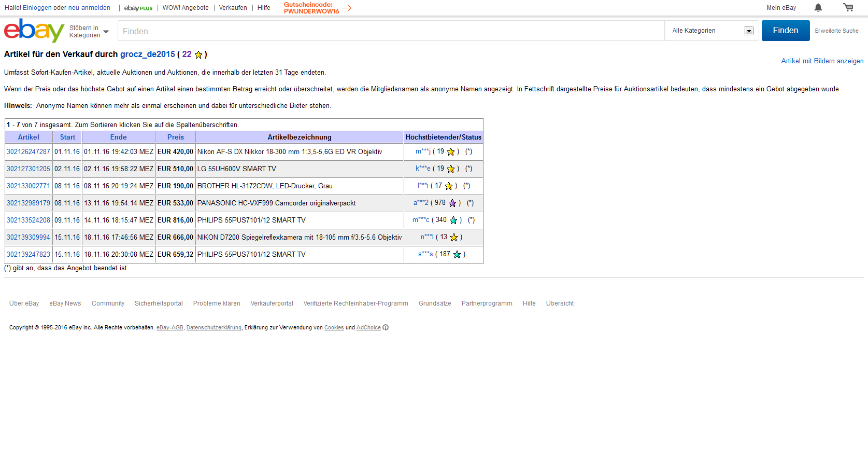Click the blue Finden button

pyautogui.click(x=786, y=31)
